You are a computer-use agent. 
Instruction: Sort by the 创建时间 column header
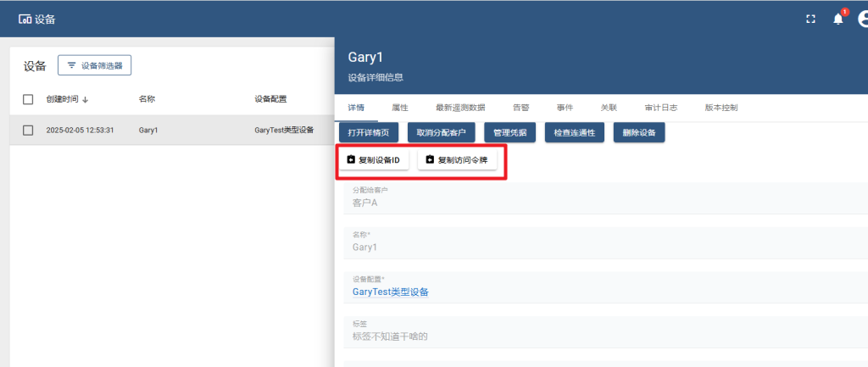[62, 100]
